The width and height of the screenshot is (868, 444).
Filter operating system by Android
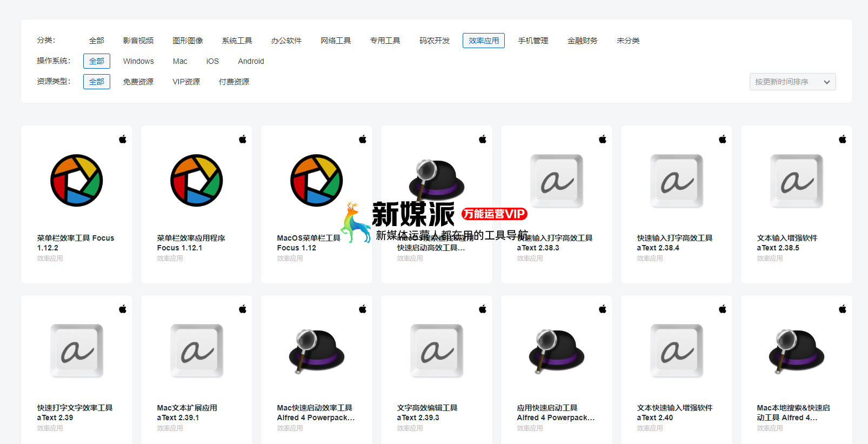click(251, 61)
